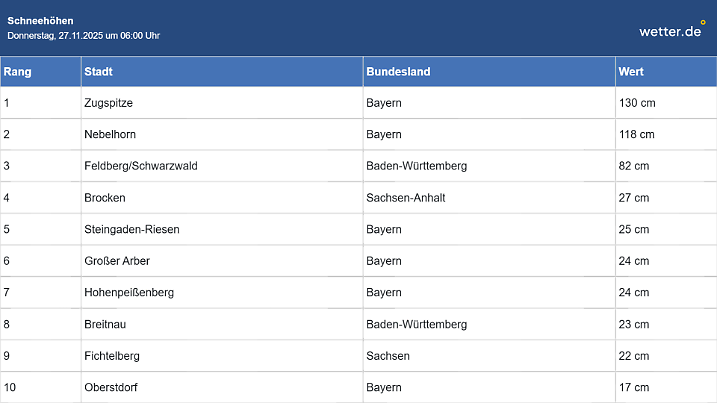Viewport: 717px width, 403px height.
Task: Click the Rang column header
Action: click(17, 72)
